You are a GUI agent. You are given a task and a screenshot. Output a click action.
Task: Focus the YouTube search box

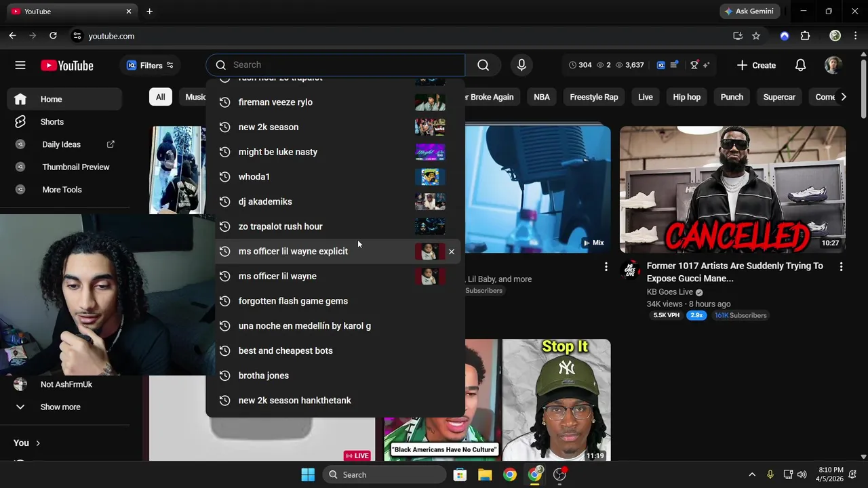pos(336,65)
